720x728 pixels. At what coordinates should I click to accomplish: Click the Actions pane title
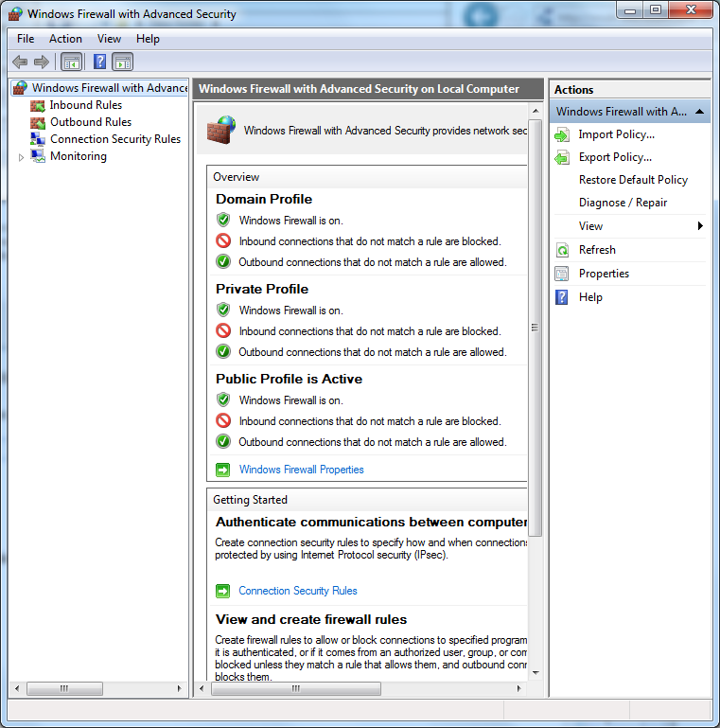click(x=573, y=90)
